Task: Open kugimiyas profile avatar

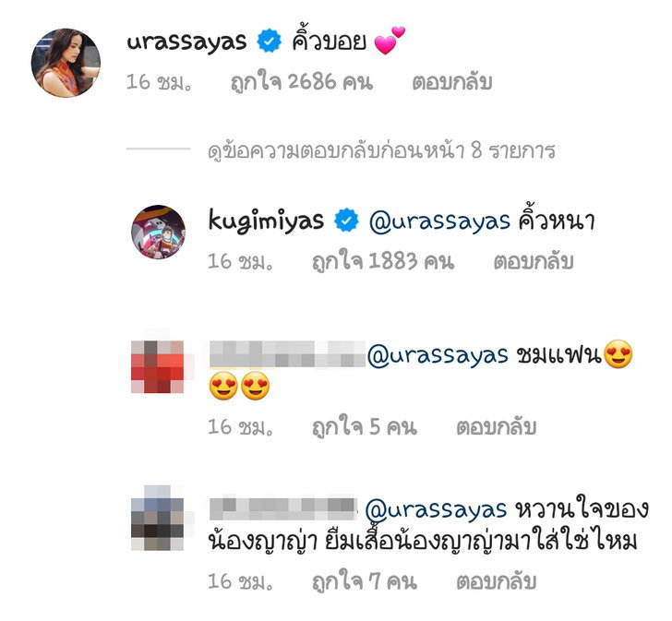Action: pyautogui.click(x=158, y=232)
